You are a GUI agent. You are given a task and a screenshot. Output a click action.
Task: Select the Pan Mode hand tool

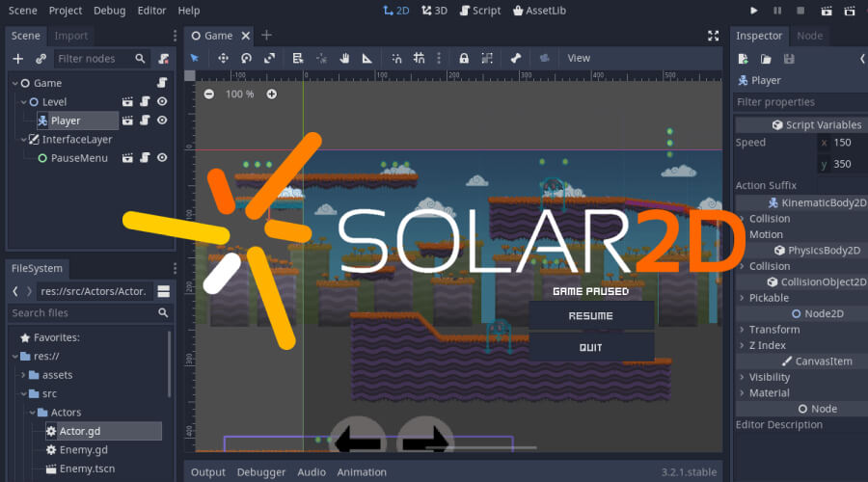pos(344,58)
